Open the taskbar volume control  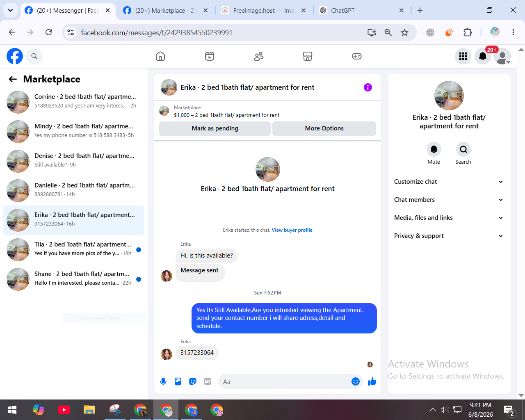(x=445, y=410)
